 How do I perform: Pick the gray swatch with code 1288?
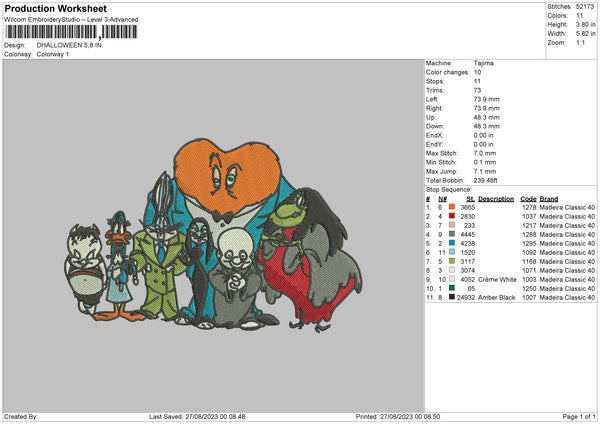452,234
